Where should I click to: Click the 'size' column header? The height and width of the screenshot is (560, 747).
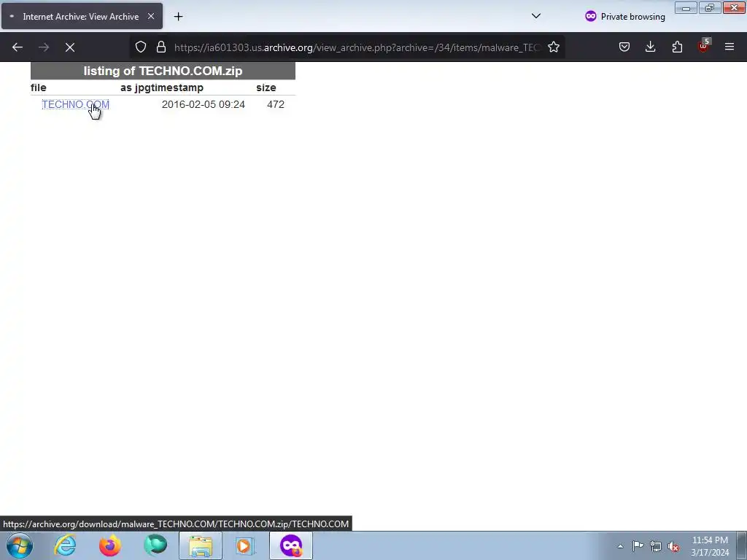coord(266,87)
